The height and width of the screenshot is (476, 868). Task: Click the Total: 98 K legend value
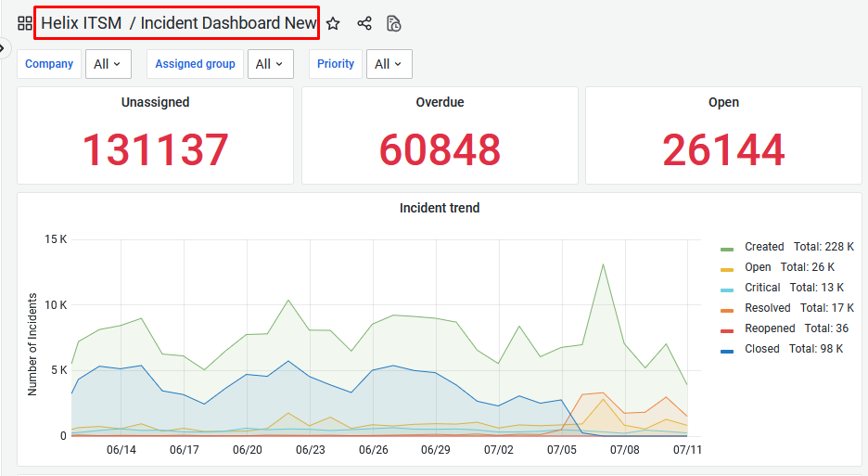click(x=816, y=349)
